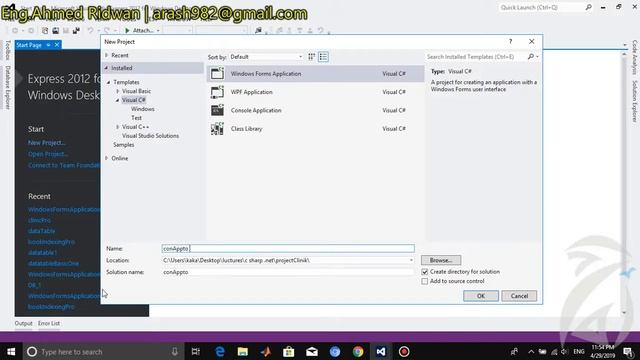Expand the Visual C++ node

click(x=118, y=127)
